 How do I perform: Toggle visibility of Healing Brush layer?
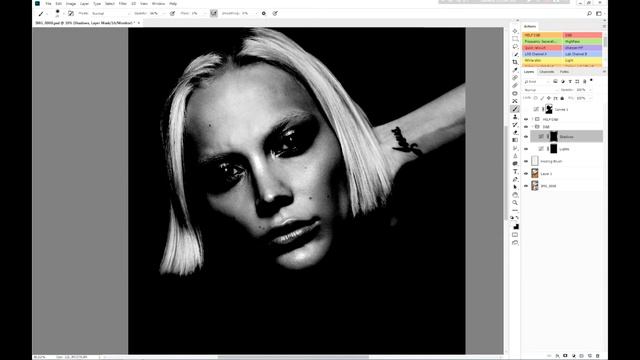click(x=526, y=161)
